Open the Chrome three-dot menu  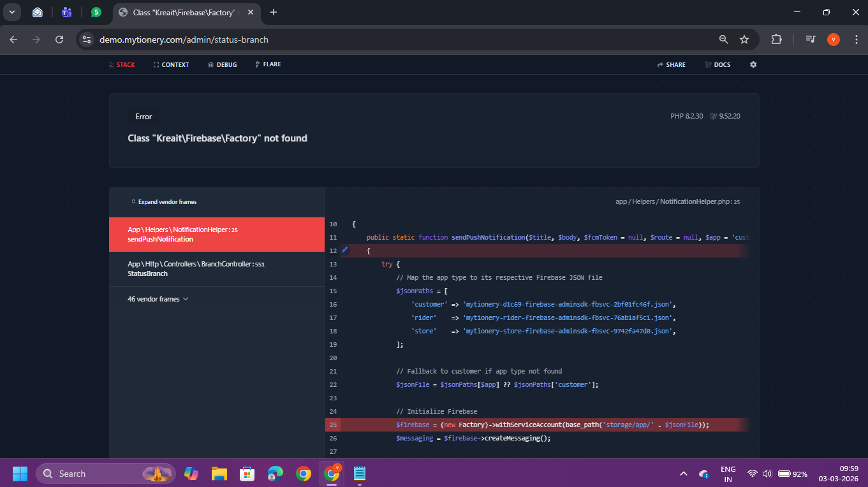[855, 40]
